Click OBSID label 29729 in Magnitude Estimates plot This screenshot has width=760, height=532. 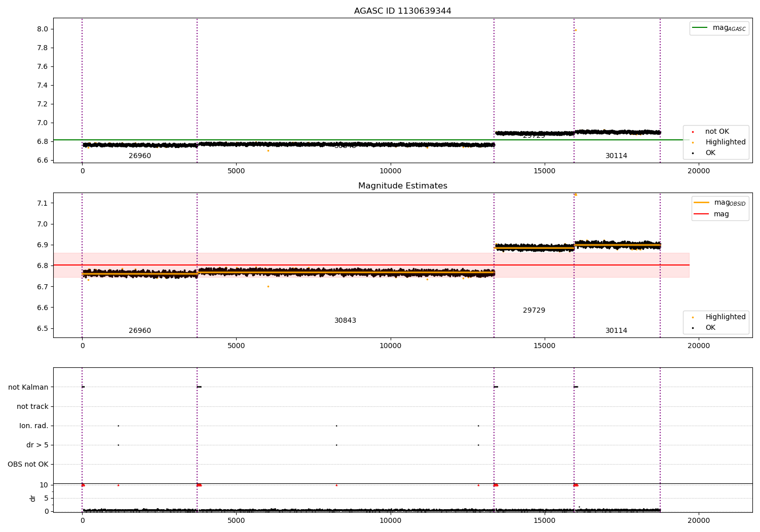pyautogui.click(x=534, y=311)
